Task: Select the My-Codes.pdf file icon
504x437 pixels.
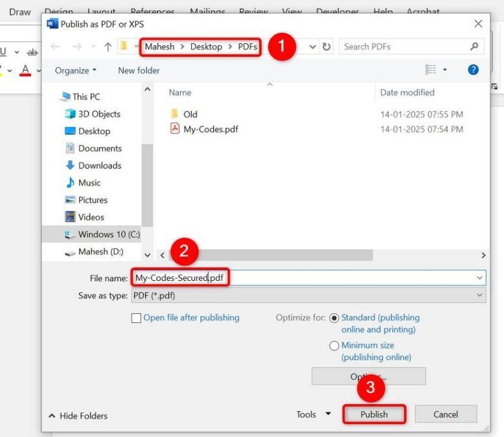Action: [x=175, y=128]
